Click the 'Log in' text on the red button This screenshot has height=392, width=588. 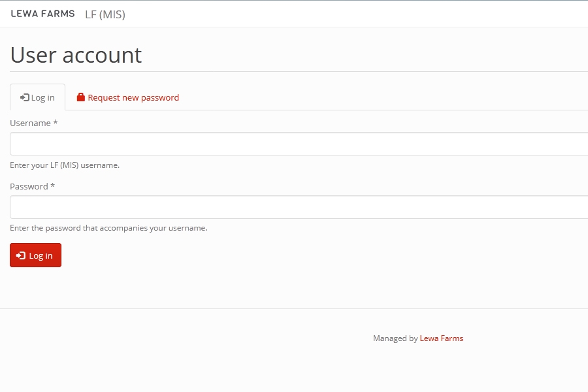[41, 255]
